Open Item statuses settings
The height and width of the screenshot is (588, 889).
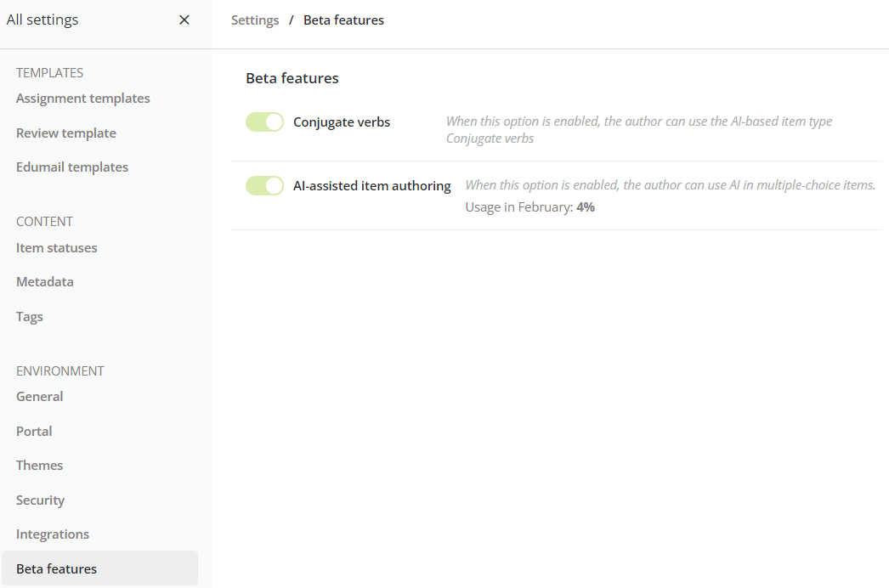(x=56, y=247)
